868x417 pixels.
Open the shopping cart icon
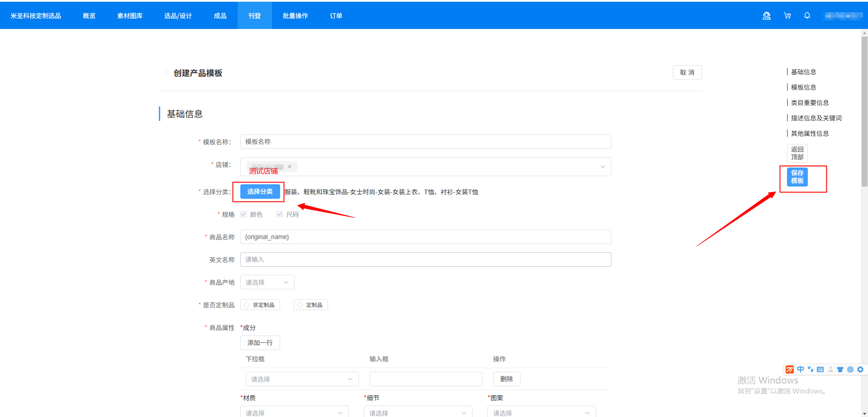point(787,16)
